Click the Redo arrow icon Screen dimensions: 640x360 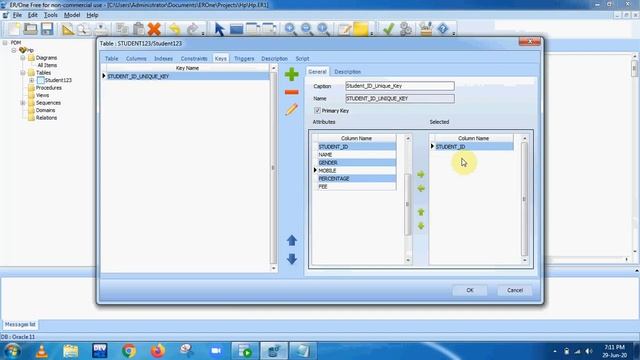pyautogui.click(x=192, y=29)
